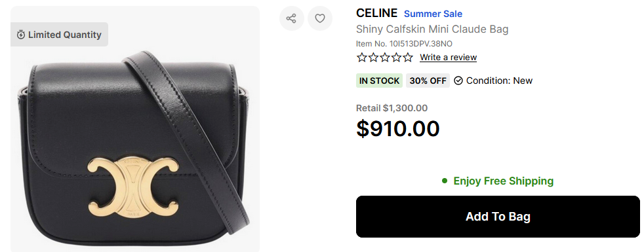Click the CELINE brand name

[x=376, y=13]
